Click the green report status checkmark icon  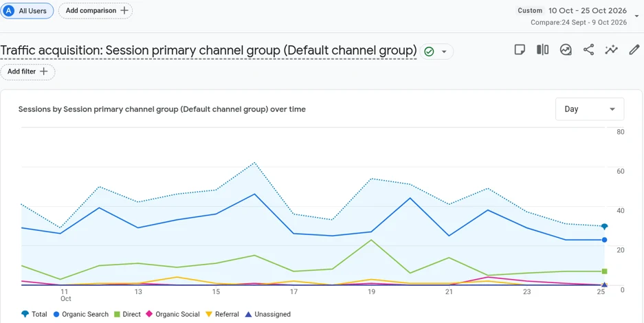(429, 52)
